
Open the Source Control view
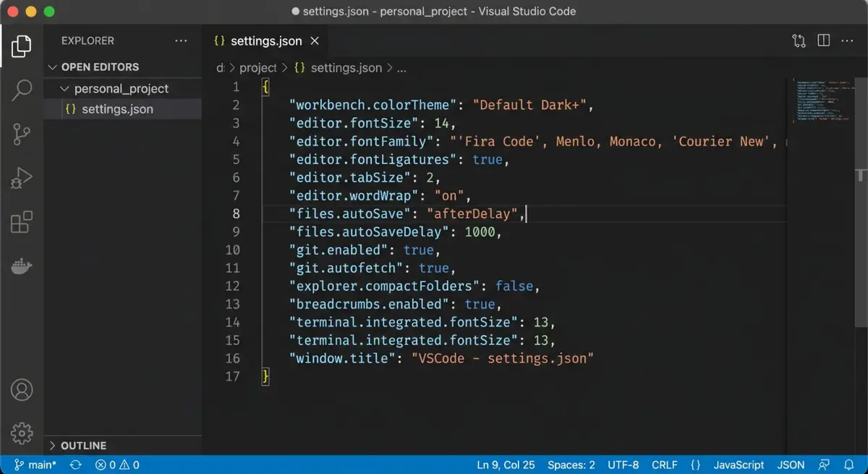point(22,134)
